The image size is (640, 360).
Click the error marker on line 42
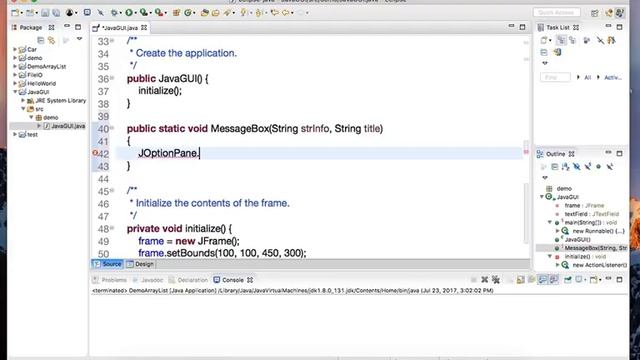(95, 153)
